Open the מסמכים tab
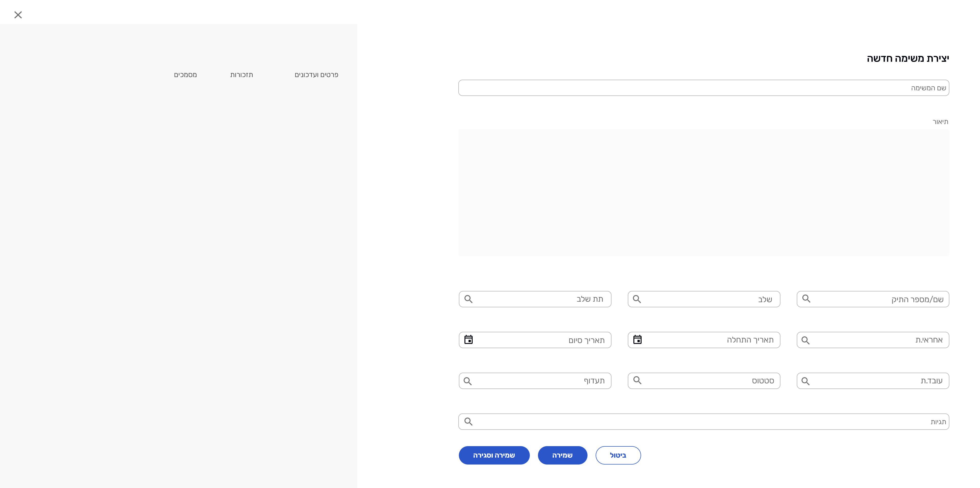 click(185, 75)
